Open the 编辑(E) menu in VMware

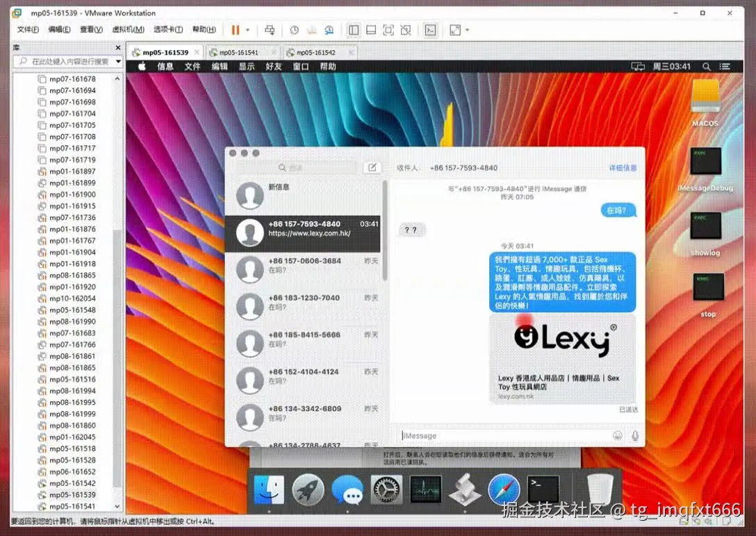coord(59,29)
